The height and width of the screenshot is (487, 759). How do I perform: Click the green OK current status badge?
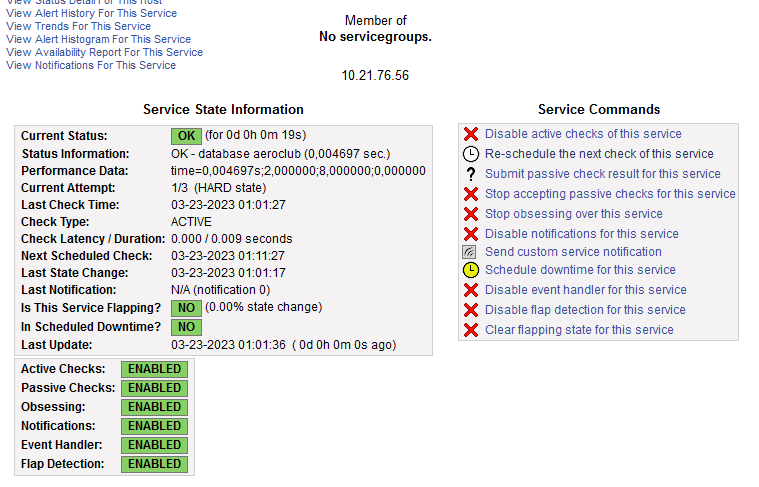(186, 135)
